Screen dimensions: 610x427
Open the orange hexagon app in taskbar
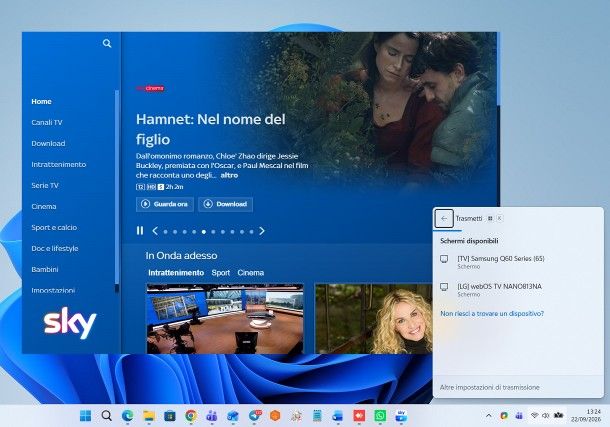(275, 416)
